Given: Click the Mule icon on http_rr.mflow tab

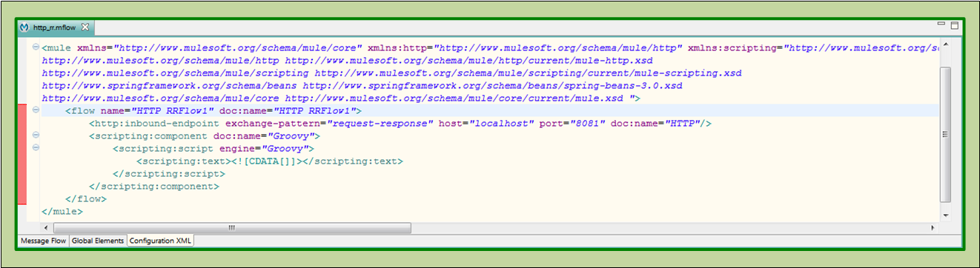Looking at the screenshot, I should [24, 27].
